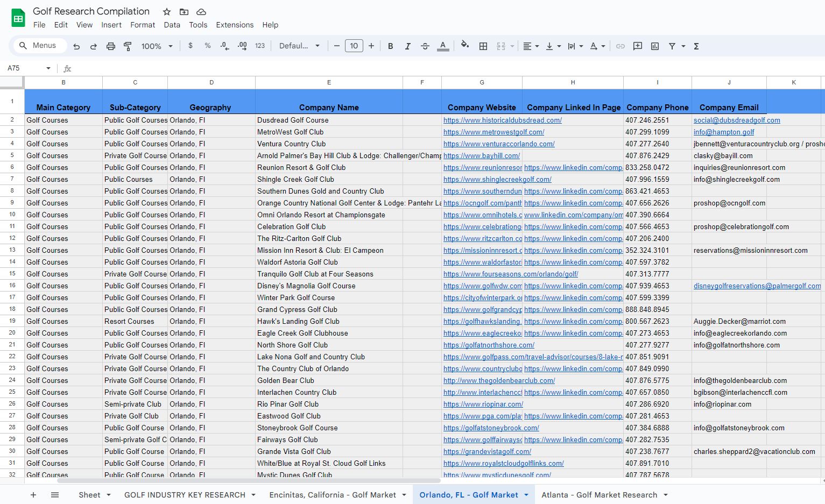Open the Functions sigma icon
Image resolution: width=825 pixels, height=504 pixels.
(696, 46)
